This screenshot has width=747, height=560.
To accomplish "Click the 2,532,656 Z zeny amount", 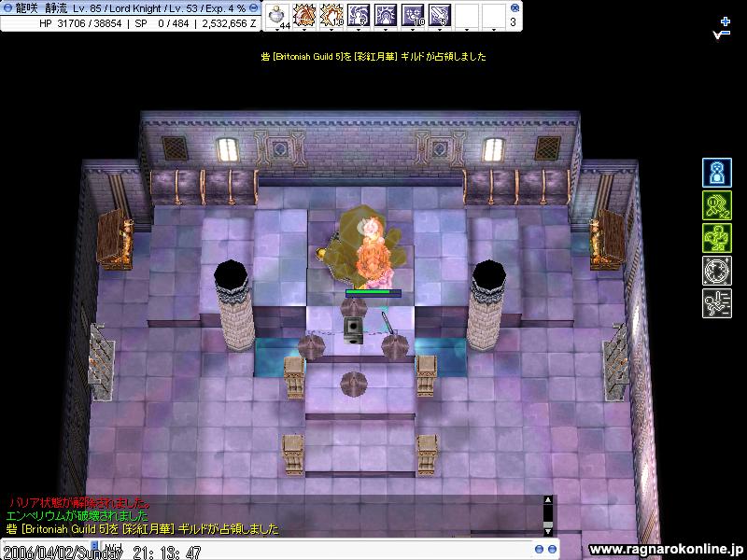I will (229, 23).
